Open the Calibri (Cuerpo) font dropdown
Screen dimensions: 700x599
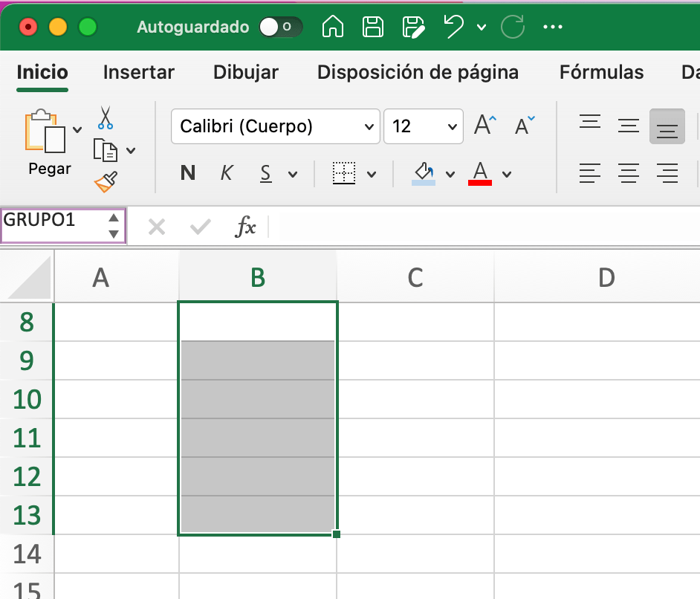tap(275, 126)
